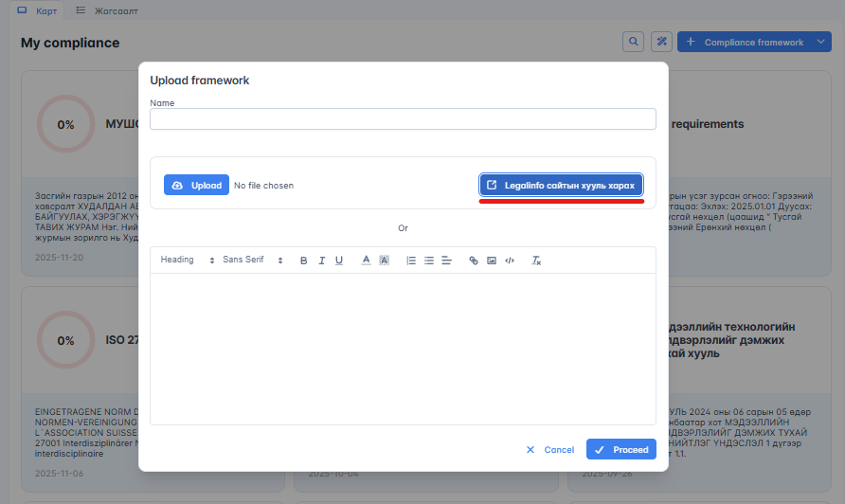The height and width of the screenshot is (504, 845).
Task: Select the date text 2025-11-06
Action: pyautogui.click(x=60, y=474)
